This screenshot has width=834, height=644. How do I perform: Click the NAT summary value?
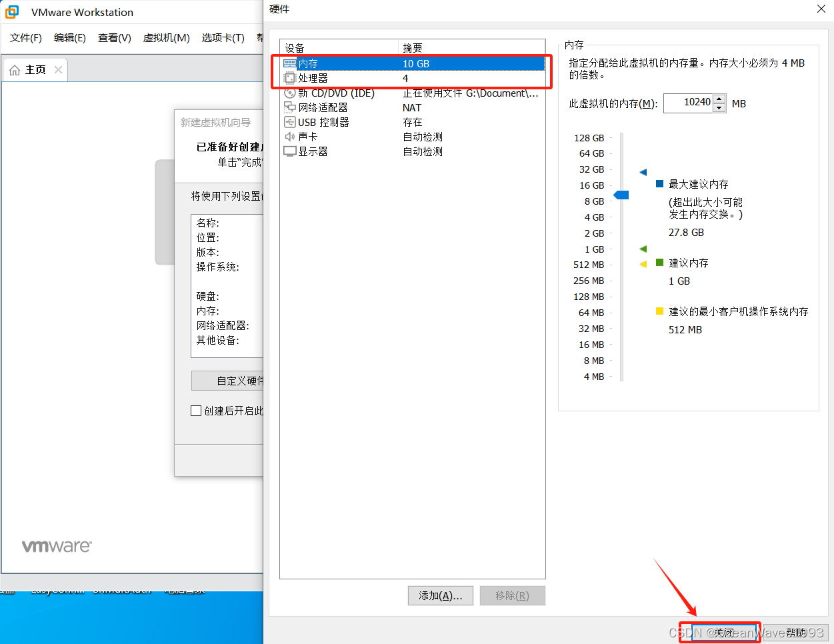tap(412, 107)
